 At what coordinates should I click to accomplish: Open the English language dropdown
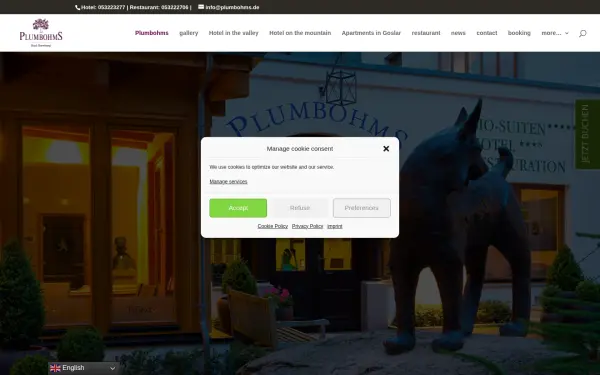[x=83, y=368]
